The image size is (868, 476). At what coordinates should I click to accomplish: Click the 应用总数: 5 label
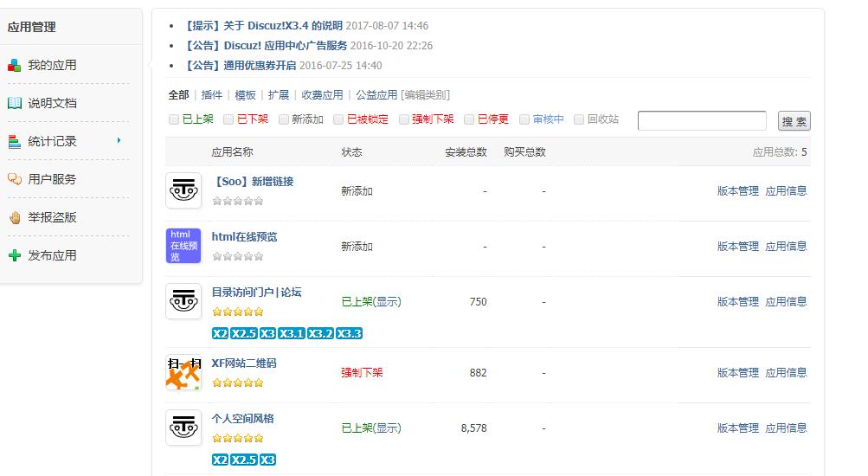[x=780, y=152]
